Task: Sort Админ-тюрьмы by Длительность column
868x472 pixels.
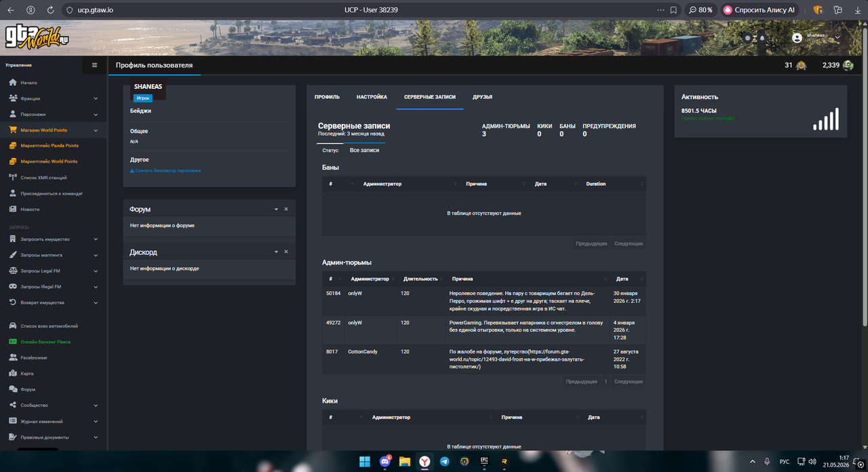Action: click(x=420, y=279)
